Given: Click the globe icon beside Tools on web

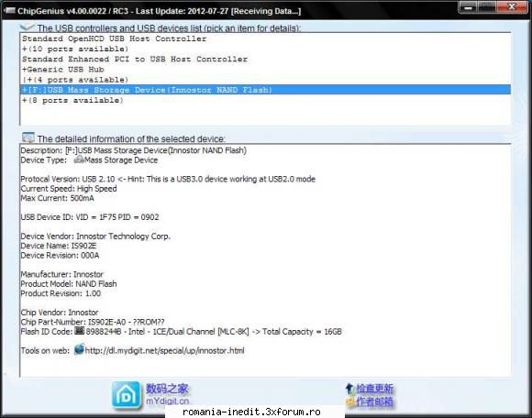Looking at the screenshot, I should pyautogui.click(x=79, y=349).
